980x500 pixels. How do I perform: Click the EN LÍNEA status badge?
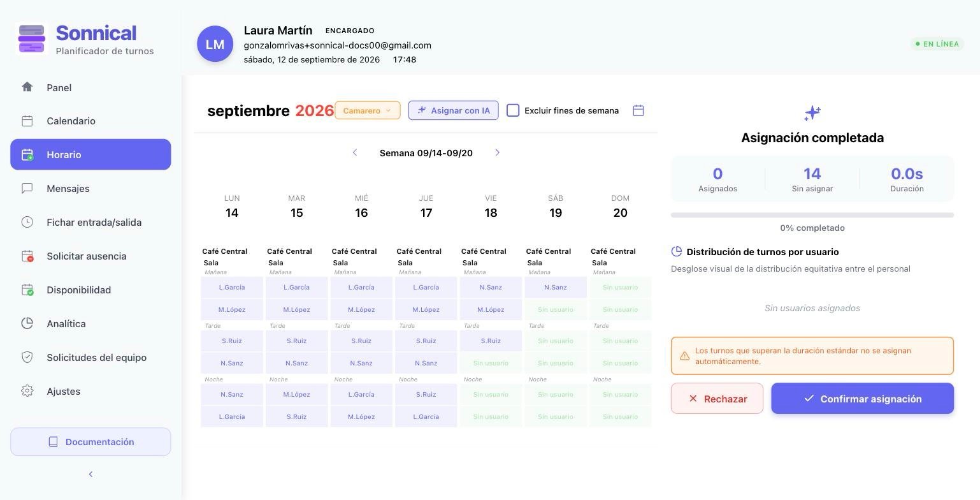(937, 44)
